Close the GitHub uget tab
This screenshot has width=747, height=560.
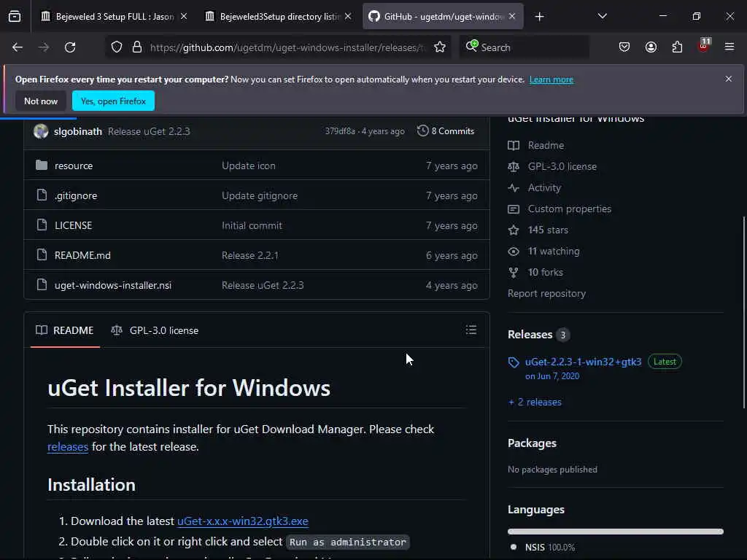point(512,17)
